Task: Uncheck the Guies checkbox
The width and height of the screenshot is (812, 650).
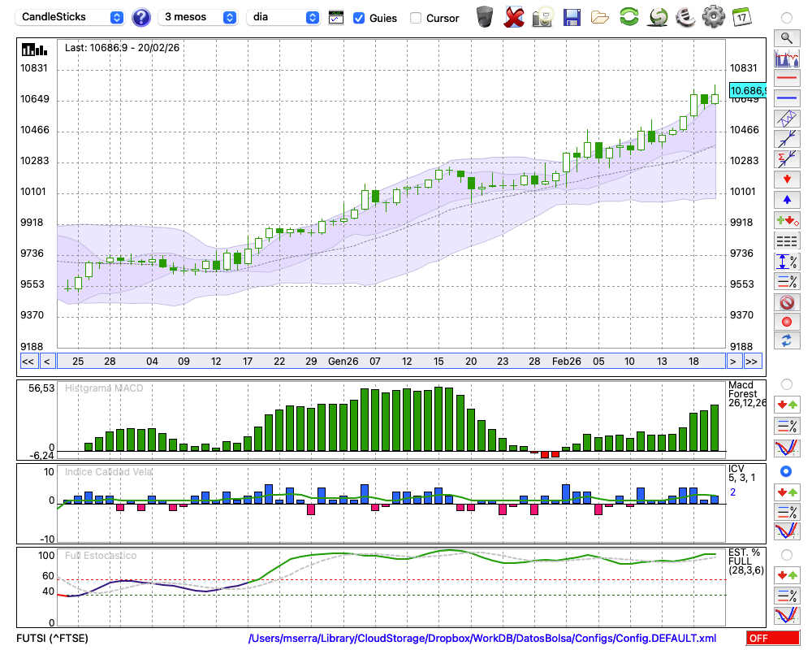Action: point(359,18)
